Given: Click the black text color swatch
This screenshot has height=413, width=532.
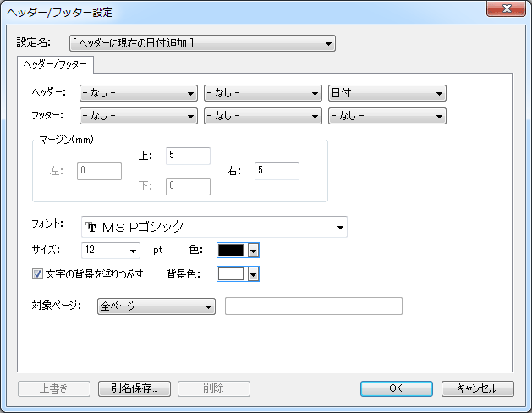Looking at the screenshot, I should 231,250.
